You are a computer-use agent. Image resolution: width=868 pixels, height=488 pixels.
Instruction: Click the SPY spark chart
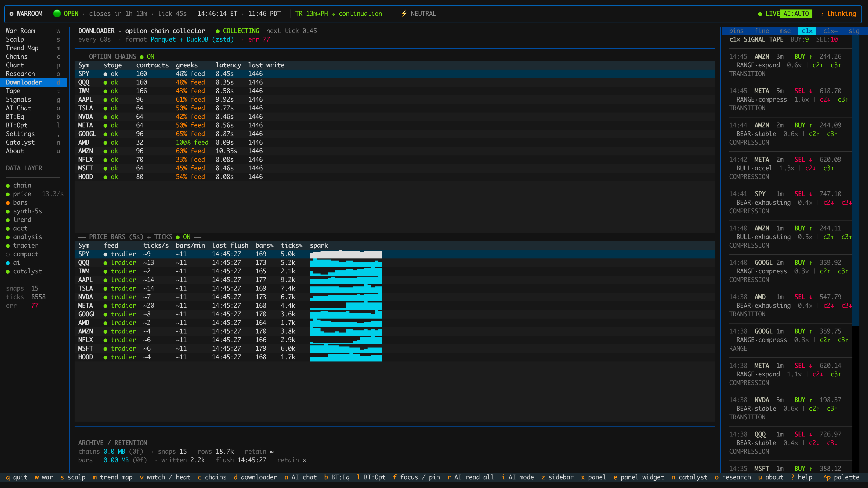[x=346, y=254]
